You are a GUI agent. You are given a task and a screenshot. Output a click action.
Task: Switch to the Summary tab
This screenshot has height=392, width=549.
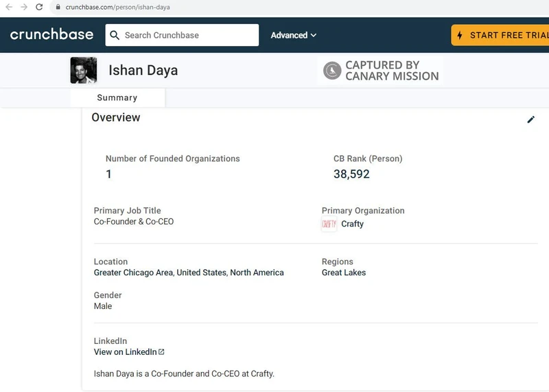pyautogui.click(x=117, y=97)
